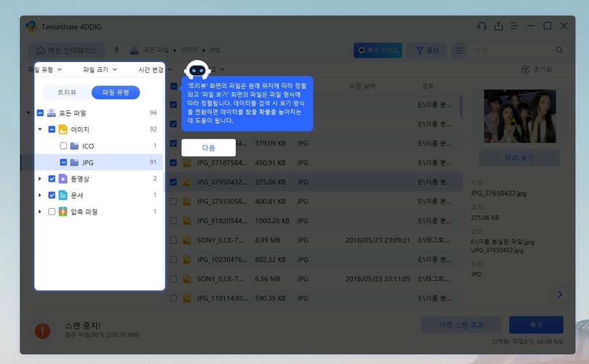Click the up-arrow navigate parent icon

tap(117, 50)
